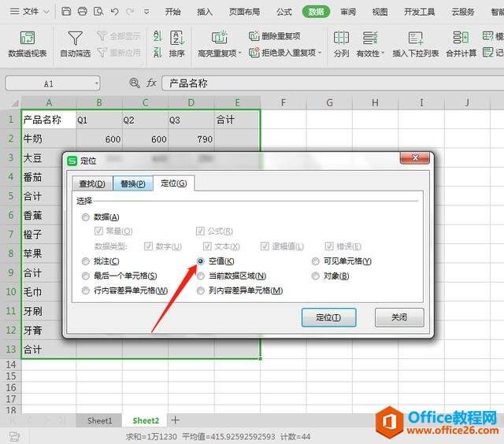Screen dimensions: 504x444
Task: Select row 14 header
Action: click(11, 364)
